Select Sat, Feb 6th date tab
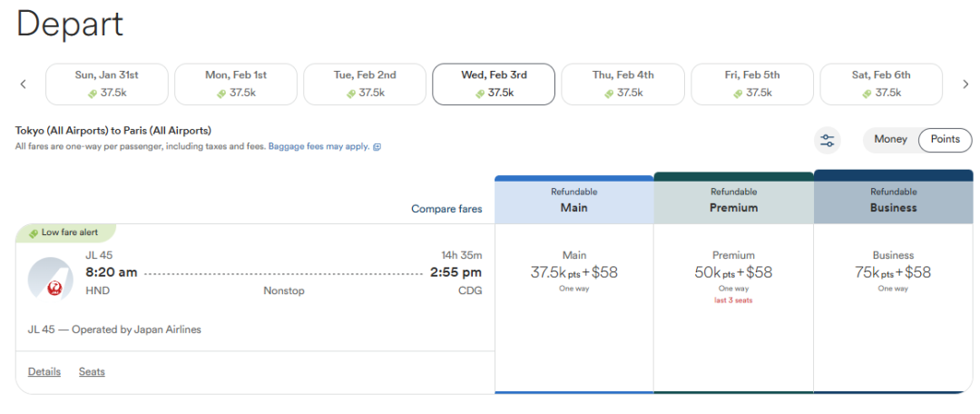The image size is (980, 414). point(881,84)
